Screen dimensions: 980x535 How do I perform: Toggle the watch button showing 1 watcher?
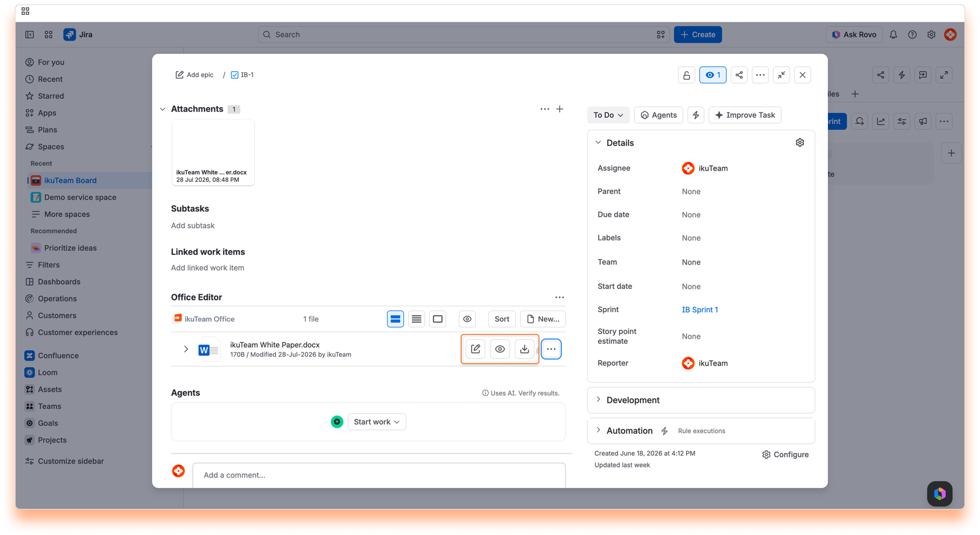tap(712, 75)
